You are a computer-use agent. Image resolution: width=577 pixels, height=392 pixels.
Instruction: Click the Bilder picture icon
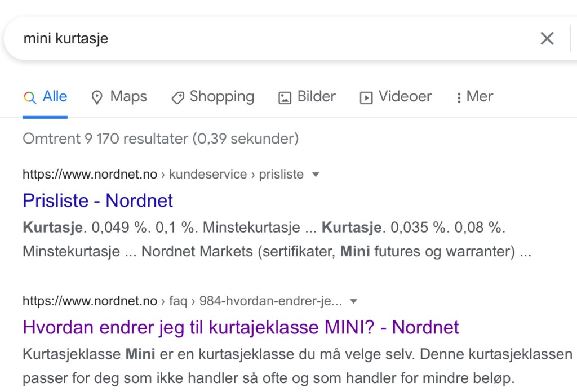[285, 97]
